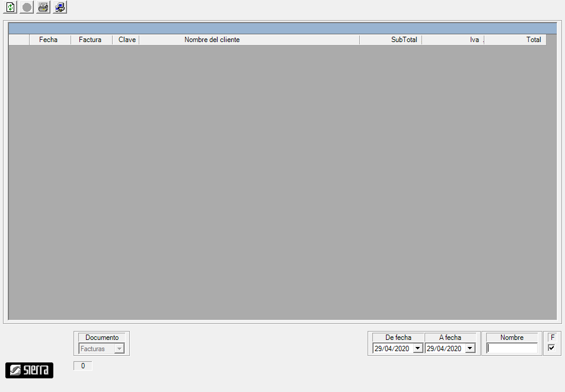
Task: Click inside the De fecha date field
Action: (392, 349)
